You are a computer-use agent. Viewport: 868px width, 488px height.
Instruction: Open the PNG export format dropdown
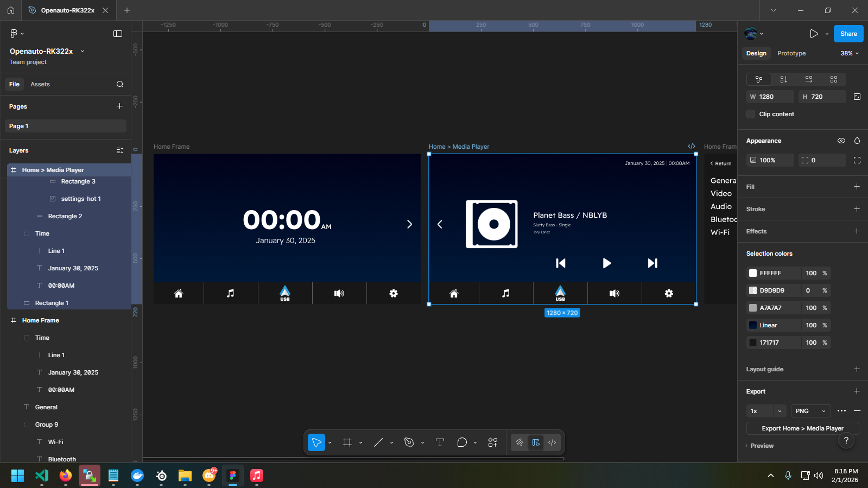click(810, 411)
